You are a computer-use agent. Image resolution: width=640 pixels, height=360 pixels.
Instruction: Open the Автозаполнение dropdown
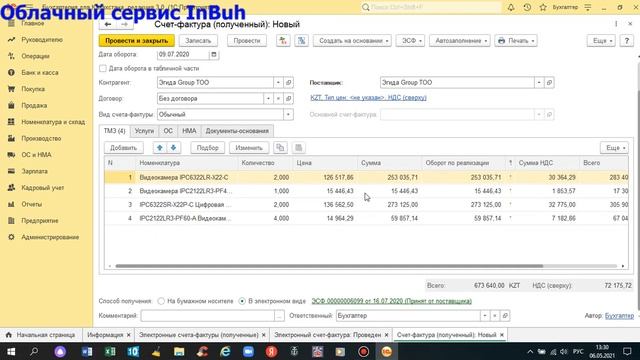click(x=460, y=41)
